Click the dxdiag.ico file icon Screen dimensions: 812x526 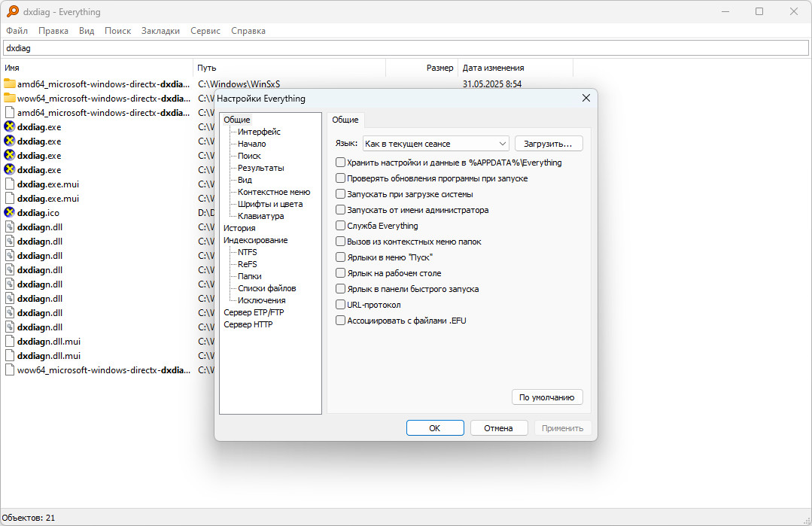9,212
